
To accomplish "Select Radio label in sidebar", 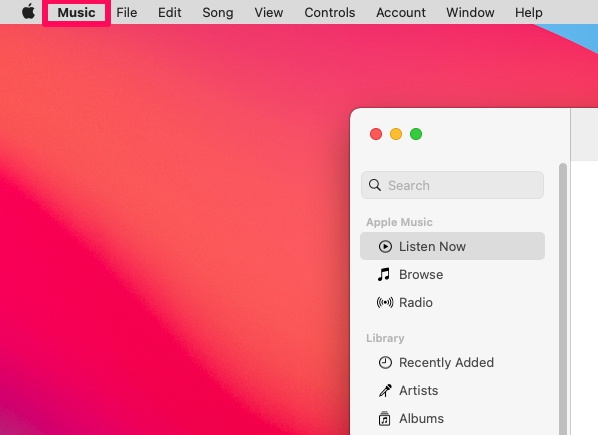I will (416, 303).
